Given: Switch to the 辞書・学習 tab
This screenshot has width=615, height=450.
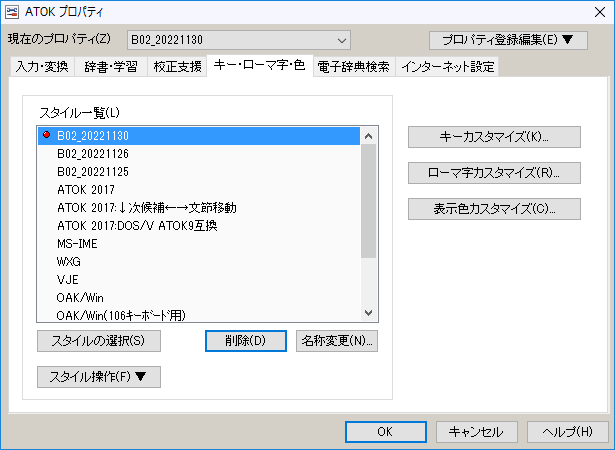Looking at the screenshot, I should [111, 67].
